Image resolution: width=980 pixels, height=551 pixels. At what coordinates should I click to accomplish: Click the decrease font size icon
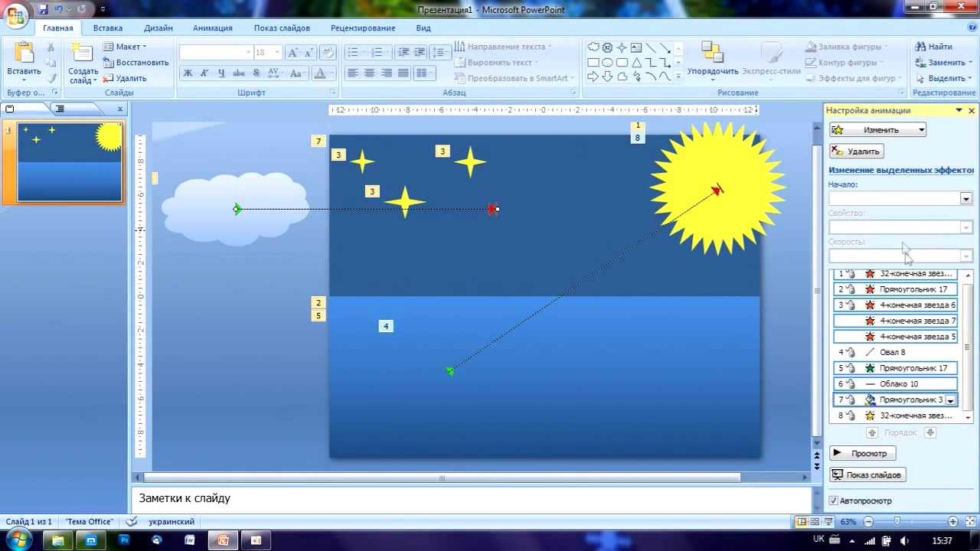click(309, 53)
